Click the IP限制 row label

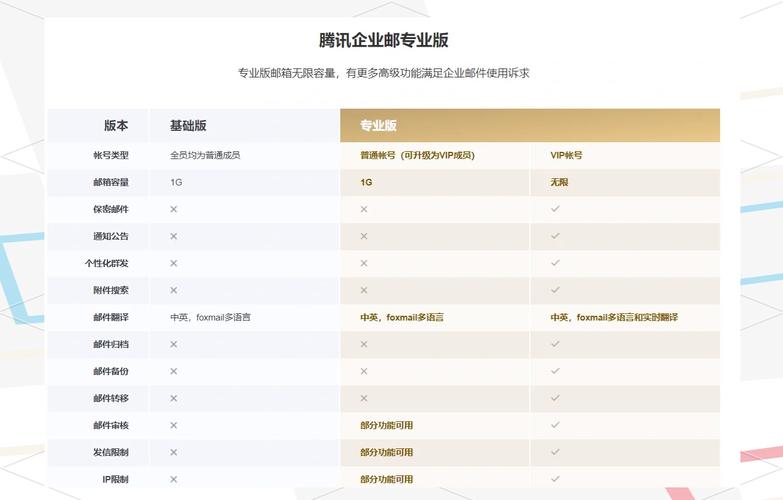[x=115, y=479]
